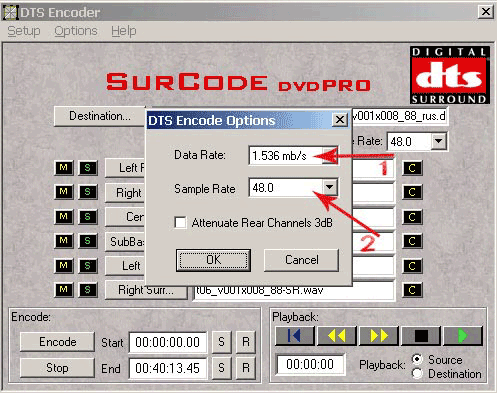
Task: Click the S button beside Start time
Action: click(x=221, y=342)
